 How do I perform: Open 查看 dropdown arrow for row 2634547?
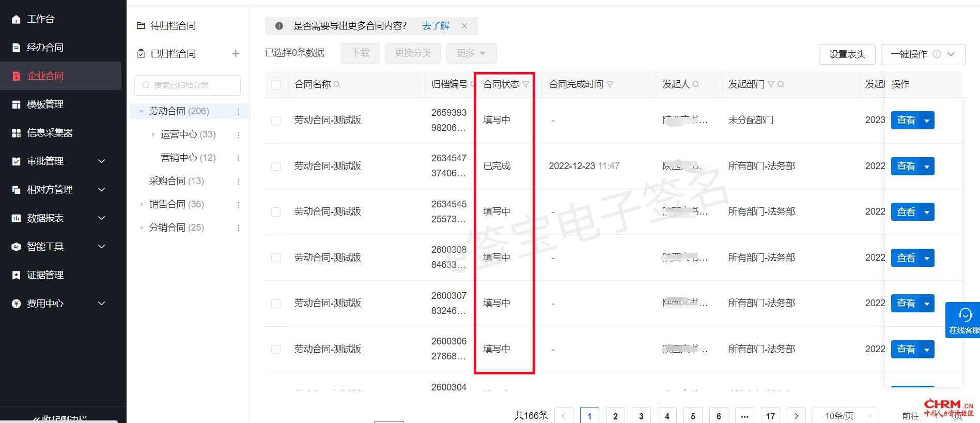[927, 167]
